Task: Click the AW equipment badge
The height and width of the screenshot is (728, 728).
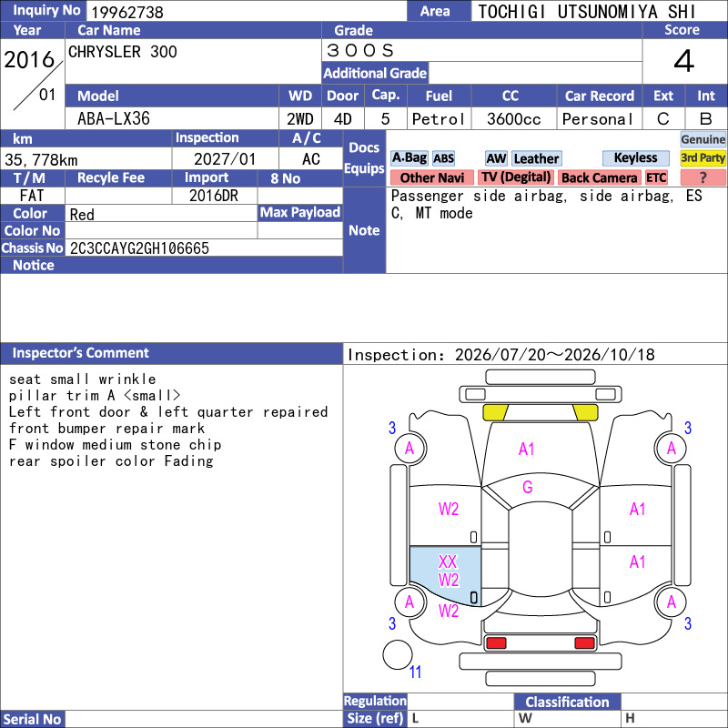Action: click(x=496, y=158)
